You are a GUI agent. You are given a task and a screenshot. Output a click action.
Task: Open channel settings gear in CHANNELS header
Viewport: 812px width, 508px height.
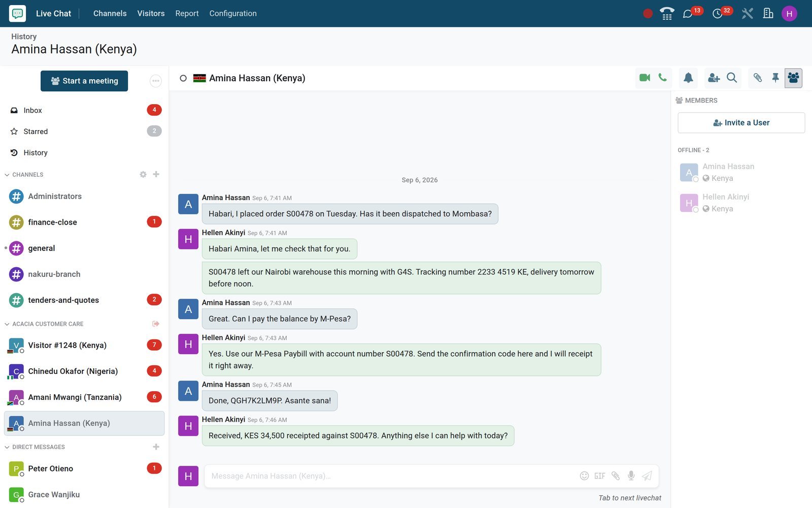tap(143, 174)
